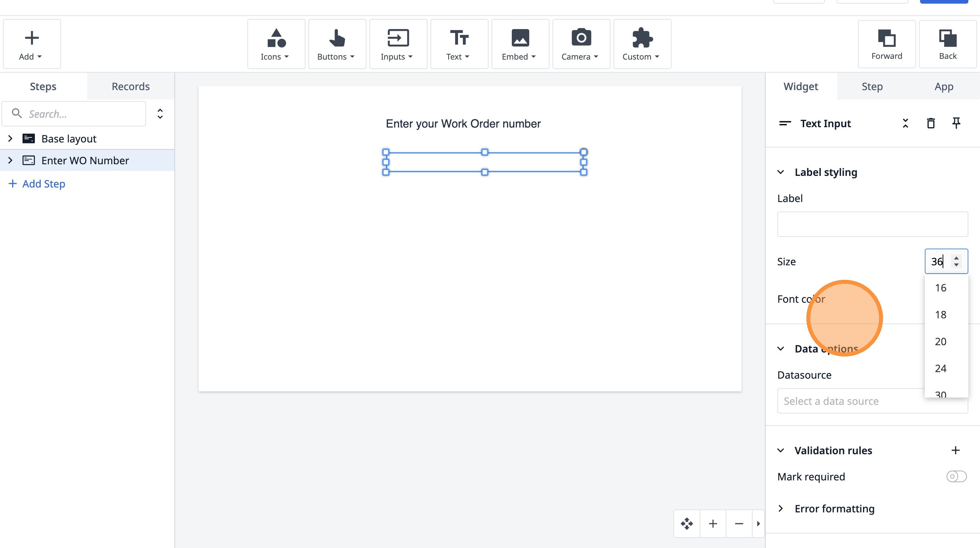
Task: Click the fit-to-screen move icon
Action: click(x=687, y=524)
